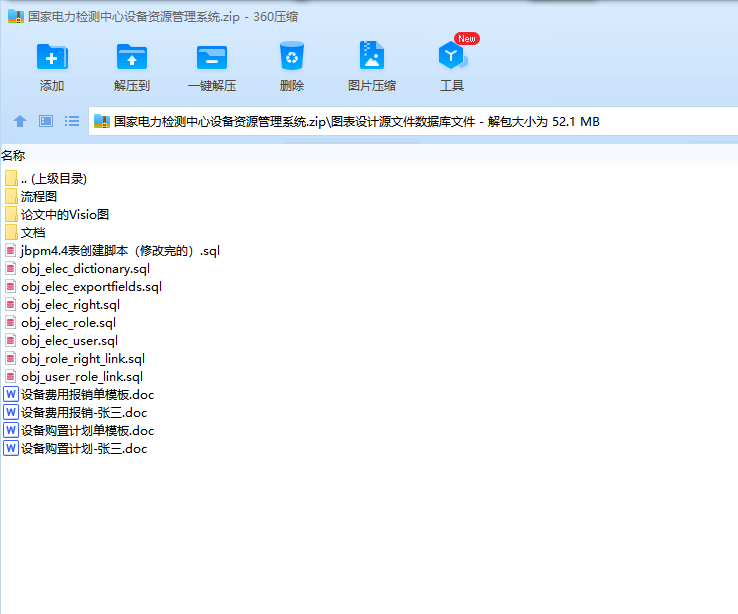Switch to thumbnail view icon

[x=46, y=121]
